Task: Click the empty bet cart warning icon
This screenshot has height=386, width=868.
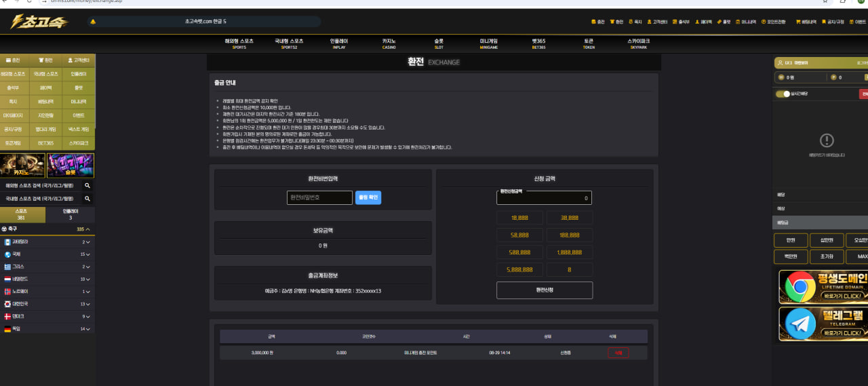Action: coord(827,140)
